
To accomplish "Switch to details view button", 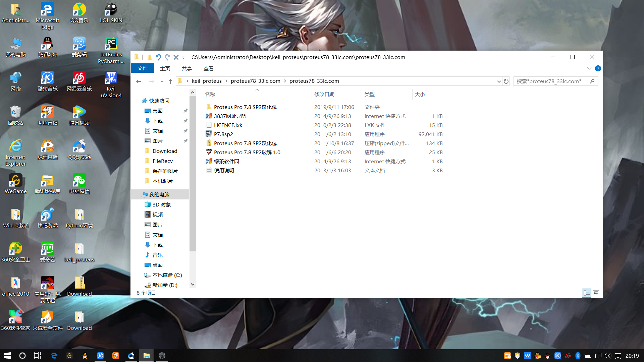I will pos(587,293).
